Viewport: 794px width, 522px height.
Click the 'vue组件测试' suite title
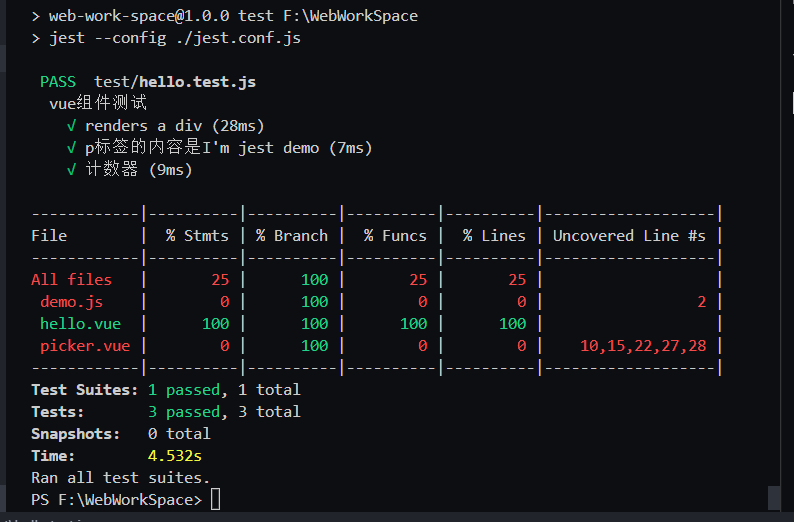tap(98, 103)
